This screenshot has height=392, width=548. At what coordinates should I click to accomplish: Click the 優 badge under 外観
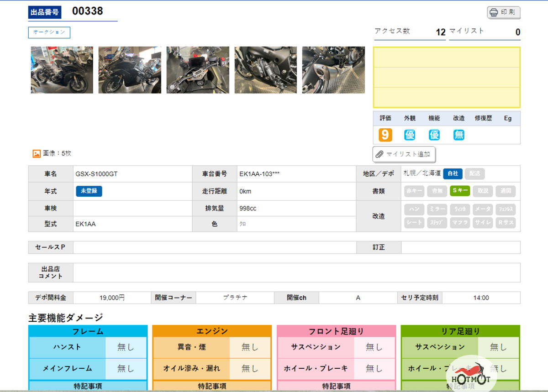pyautogui.click(x=410, y=135)
